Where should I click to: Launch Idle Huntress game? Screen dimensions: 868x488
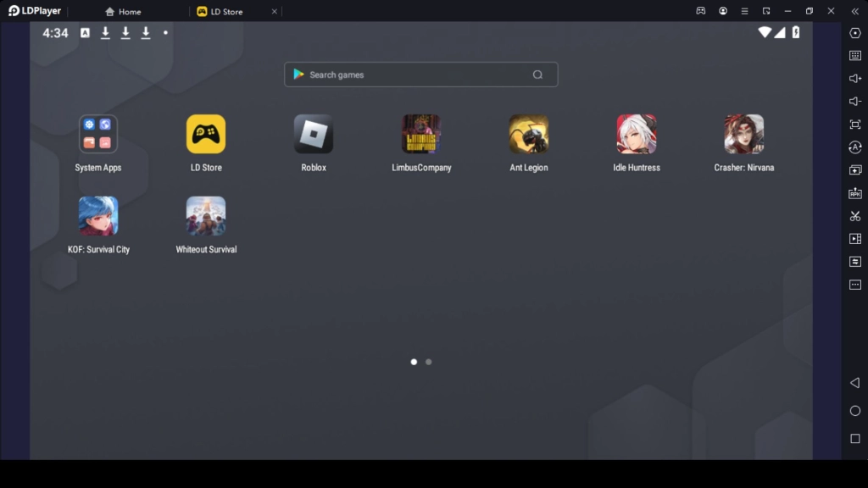click(637, 134)
